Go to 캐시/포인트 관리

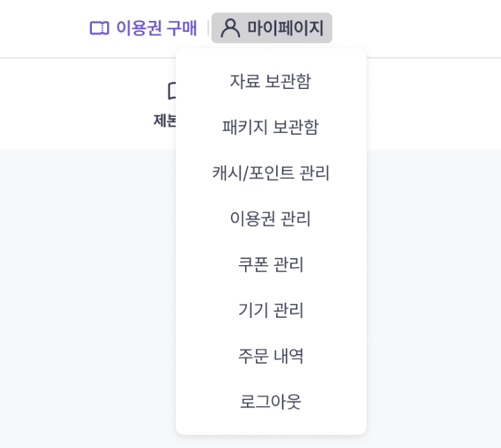point(271,173)
